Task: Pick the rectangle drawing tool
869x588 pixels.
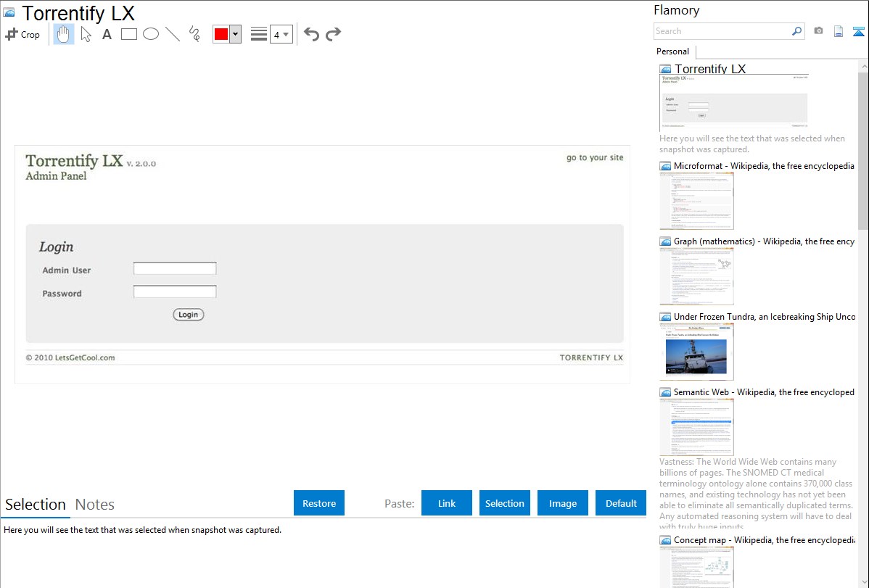Action: [x=128, y=34]
